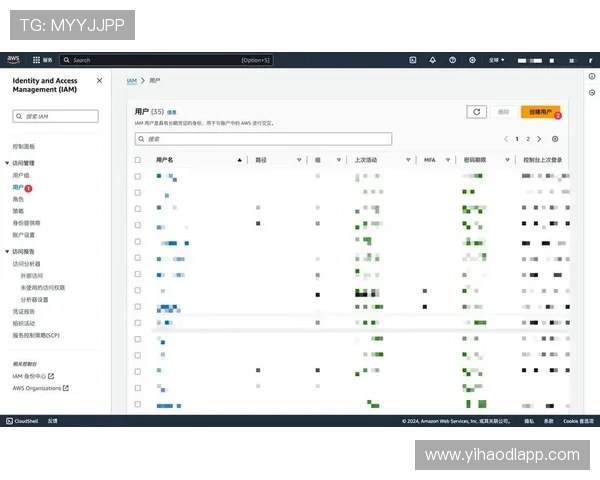This screenshot has width=600, height=480.
Task: Toggle the select-all users checkbox in header
Action: 138,160
